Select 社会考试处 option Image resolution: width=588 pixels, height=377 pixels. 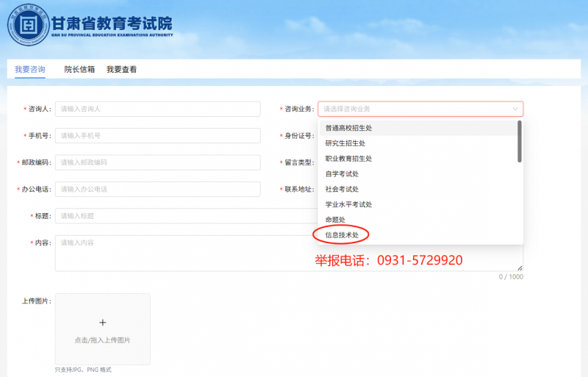pos(342,189)
